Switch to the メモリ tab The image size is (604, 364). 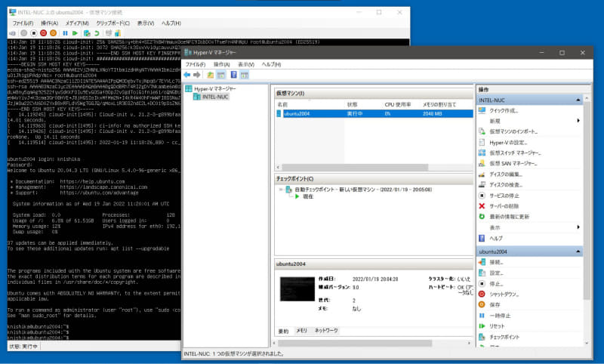coord(301,331)
